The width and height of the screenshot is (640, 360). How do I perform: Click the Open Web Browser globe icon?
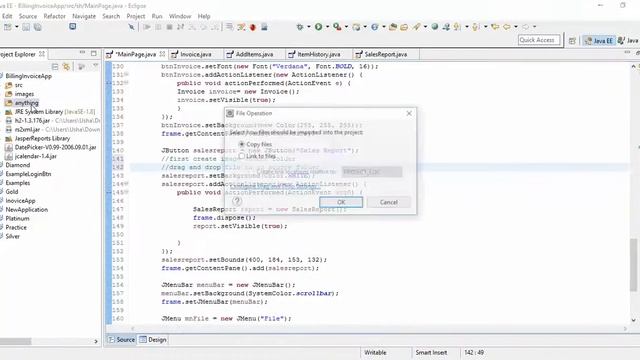click(435, 27)
